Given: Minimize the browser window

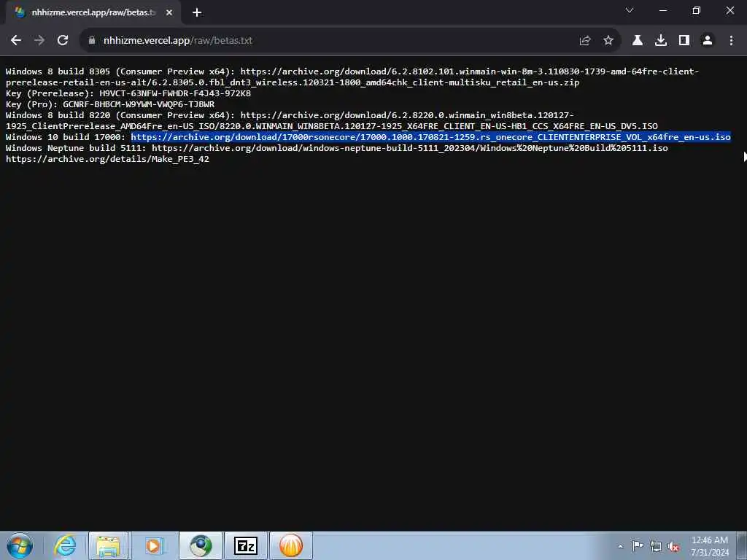Looking at the screenshot, I should [662, 10].
